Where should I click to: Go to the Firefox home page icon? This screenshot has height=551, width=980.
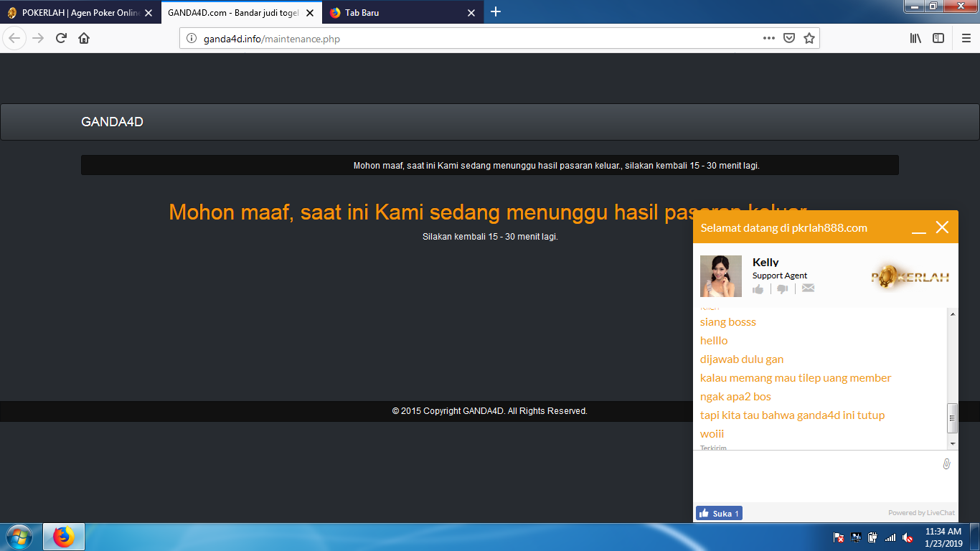(x=84, y=39)
